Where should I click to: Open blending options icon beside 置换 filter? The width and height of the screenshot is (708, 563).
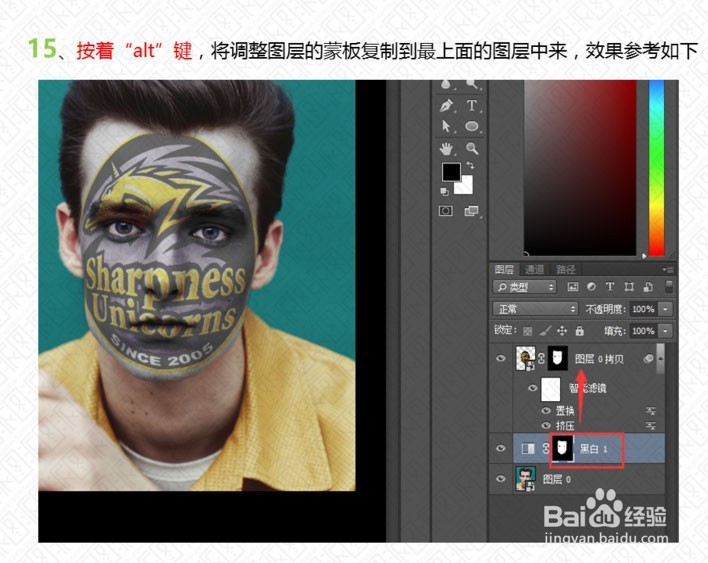pyautogui.click(x=651, y=410)
